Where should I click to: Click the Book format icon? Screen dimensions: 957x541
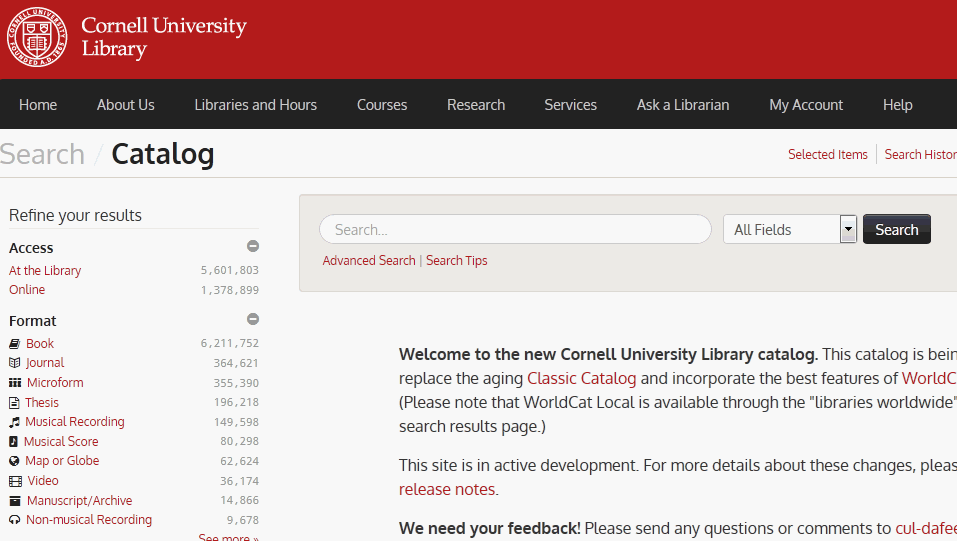pyautogui.click(x=15, y=344)
